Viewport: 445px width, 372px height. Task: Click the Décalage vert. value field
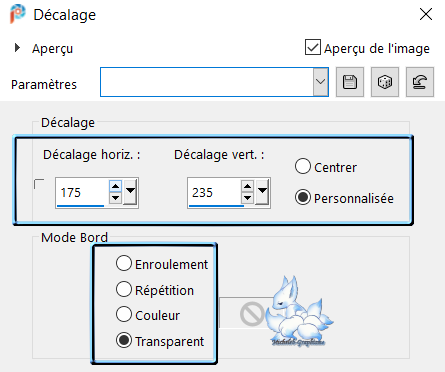[x=214, y=193]
